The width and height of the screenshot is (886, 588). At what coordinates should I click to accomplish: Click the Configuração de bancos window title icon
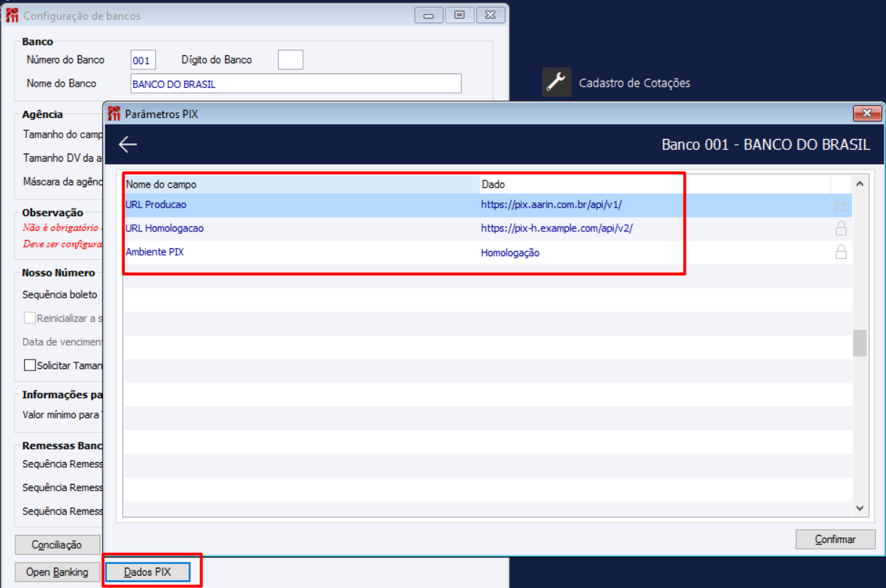[12, 15]
